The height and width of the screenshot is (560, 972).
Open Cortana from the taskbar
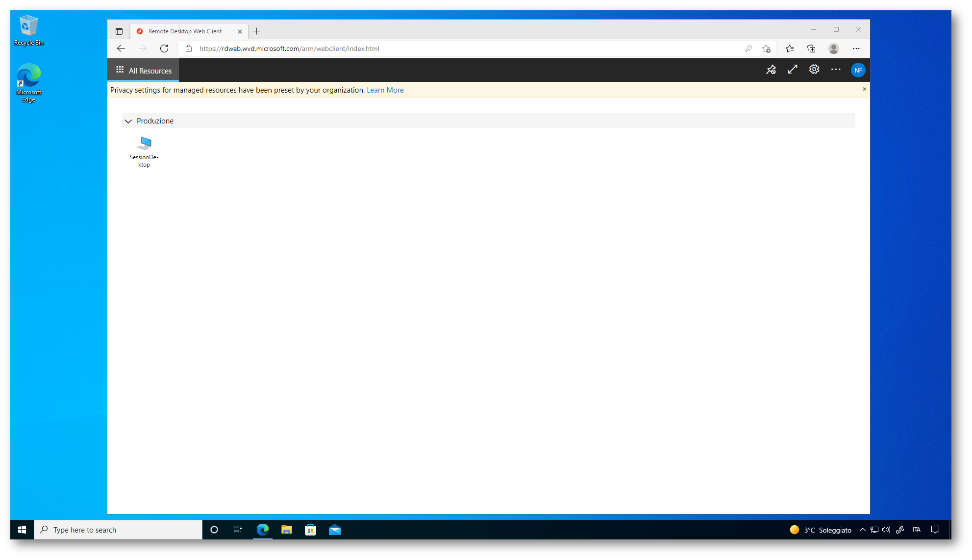214,530
